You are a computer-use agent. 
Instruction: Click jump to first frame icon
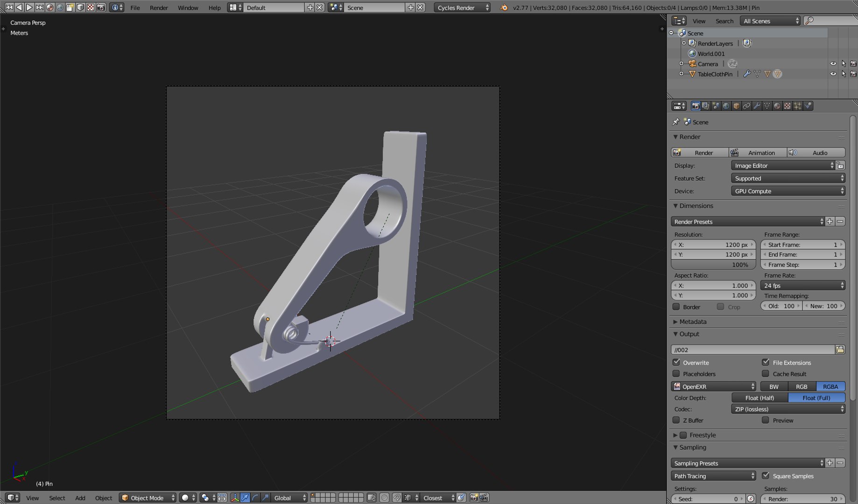point(9,7)
